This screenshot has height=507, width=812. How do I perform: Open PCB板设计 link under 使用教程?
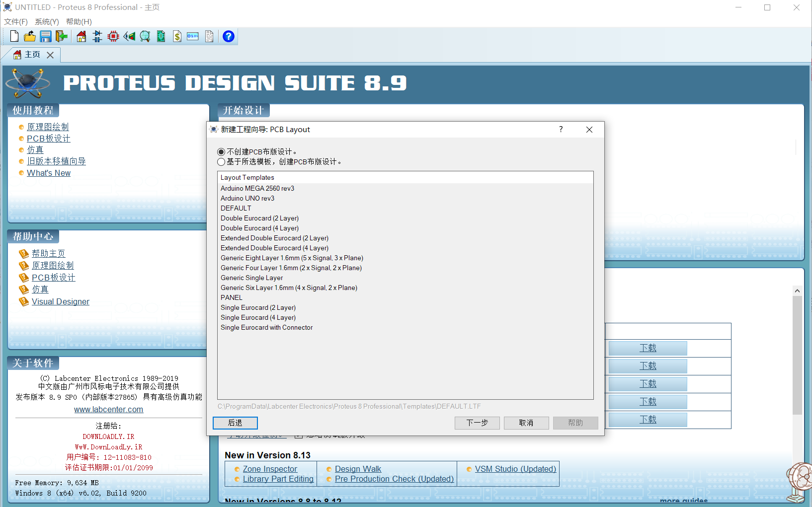(x=49, y=139)
